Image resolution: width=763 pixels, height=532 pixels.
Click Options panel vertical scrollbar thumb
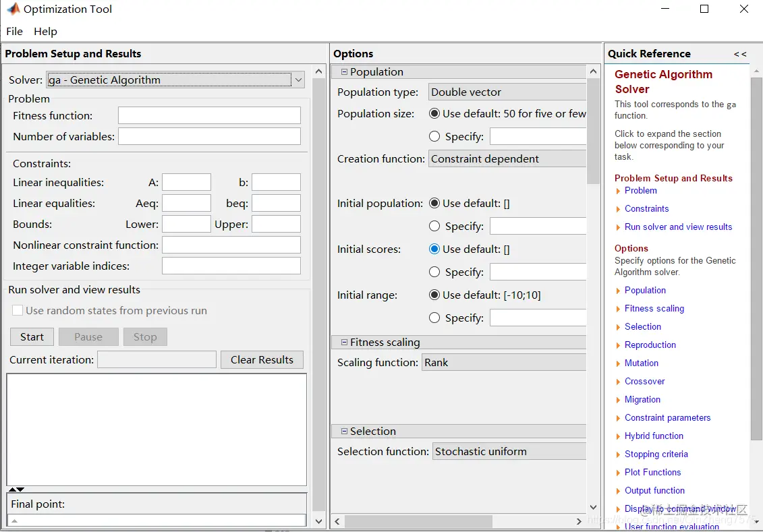tap(593, 131)
